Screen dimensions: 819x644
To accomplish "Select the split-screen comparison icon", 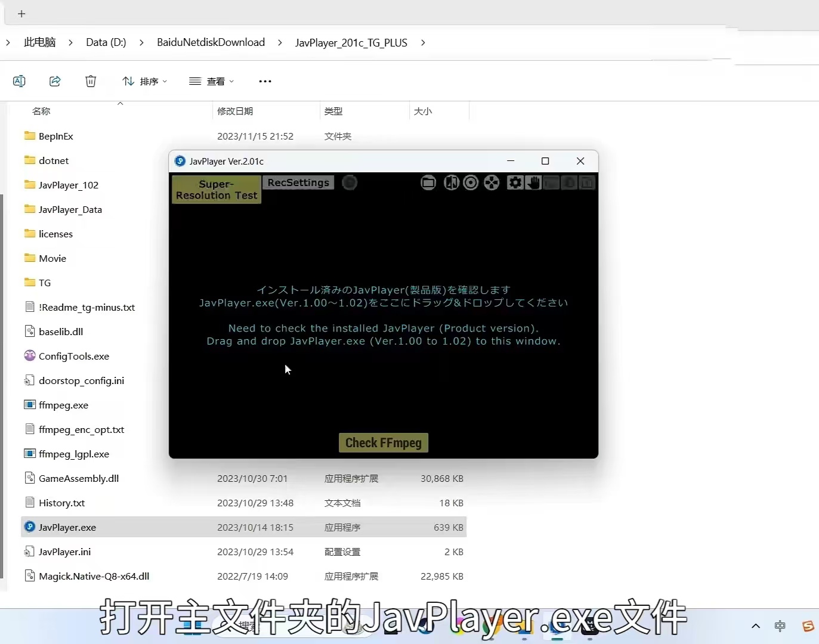I will point(452,182).
